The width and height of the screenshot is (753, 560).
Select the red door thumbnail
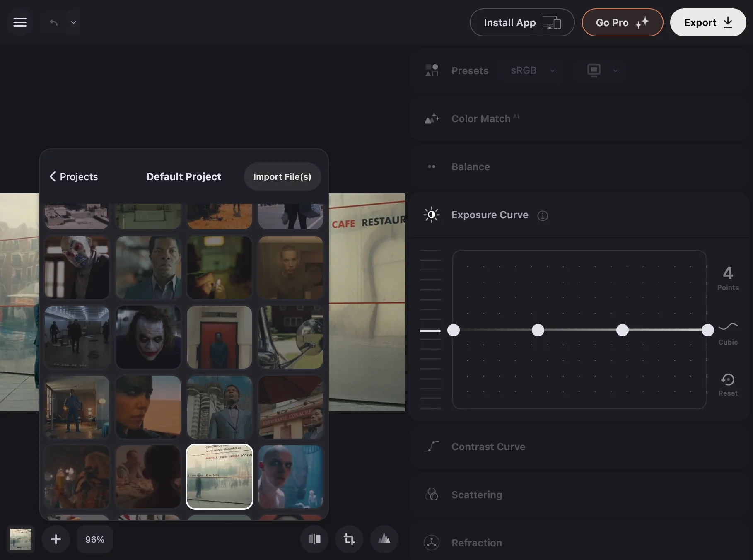pos(220,337)
